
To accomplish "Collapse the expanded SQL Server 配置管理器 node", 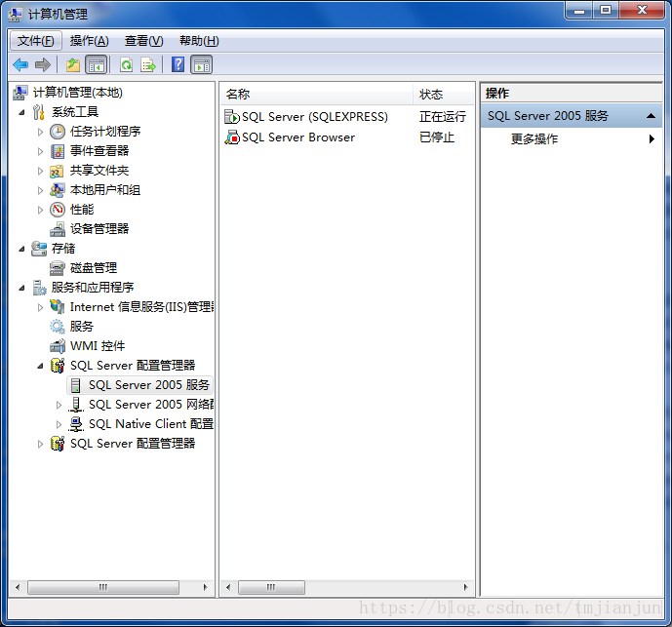I will point(40,366).
